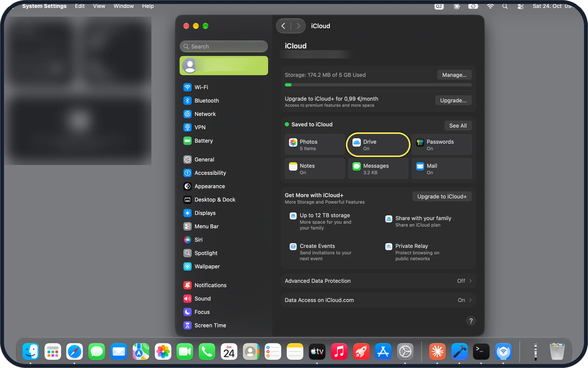Open Siri settings
The image size is (588, 368).
tap(224, 240)
